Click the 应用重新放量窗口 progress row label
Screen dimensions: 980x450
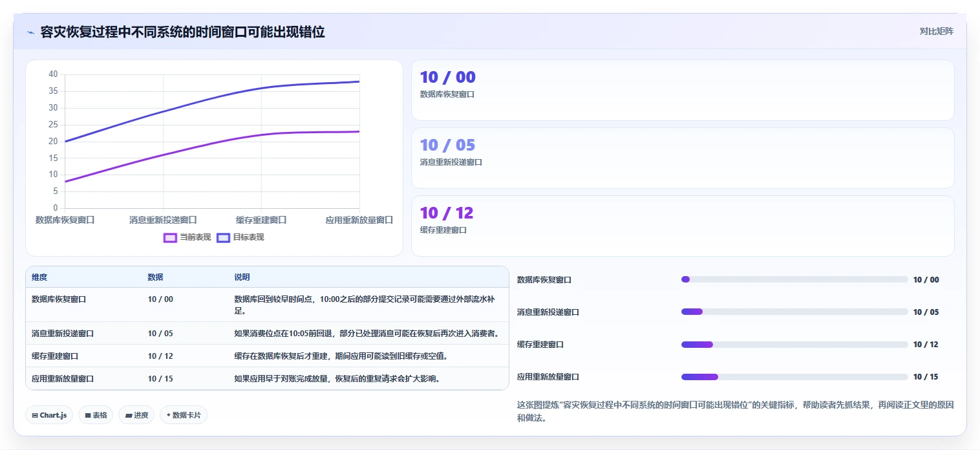[548, 377]
